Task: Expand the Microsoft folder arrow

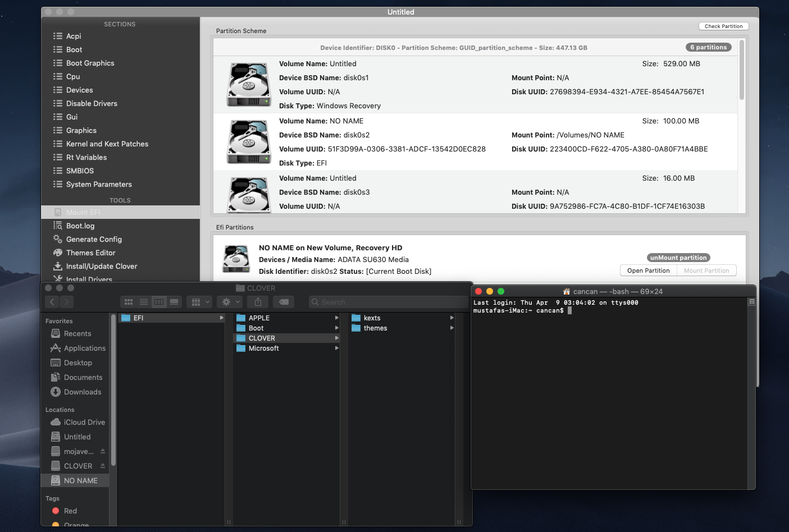Action: (x=337, y=348)
